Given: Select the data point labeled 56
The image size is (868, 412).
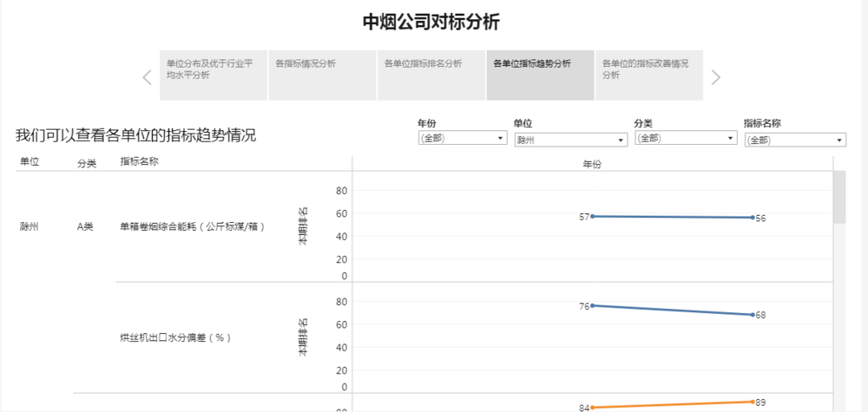Looking at the screenshot, I should [x=753, y=218].
